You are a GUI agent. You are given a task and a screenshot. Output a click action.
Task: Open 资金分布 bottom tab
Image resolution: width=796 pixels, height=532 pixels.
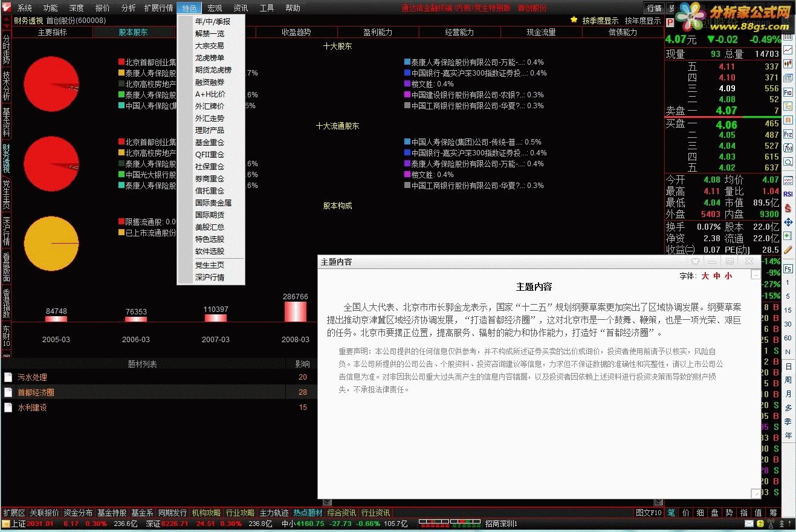(x=79, y=513)
